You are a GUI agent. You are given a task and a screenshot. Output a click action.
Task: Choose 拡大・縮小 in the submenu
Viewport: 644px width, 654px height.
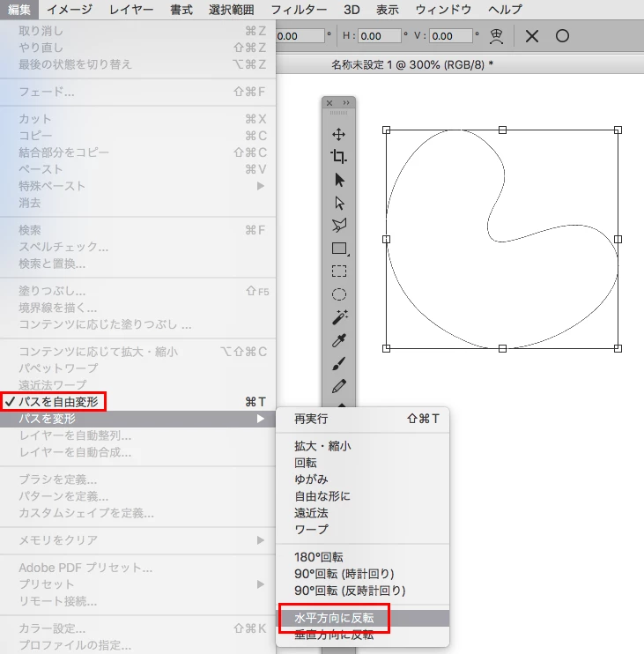pyautogui.click(x=363, y=446)
